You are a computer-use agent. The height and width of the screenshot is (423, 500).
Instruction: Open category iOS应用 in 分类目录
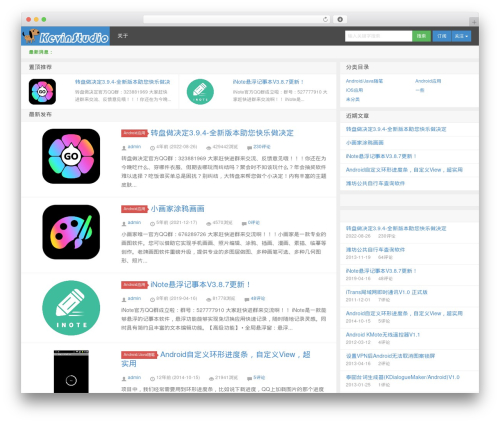[354, 90]
